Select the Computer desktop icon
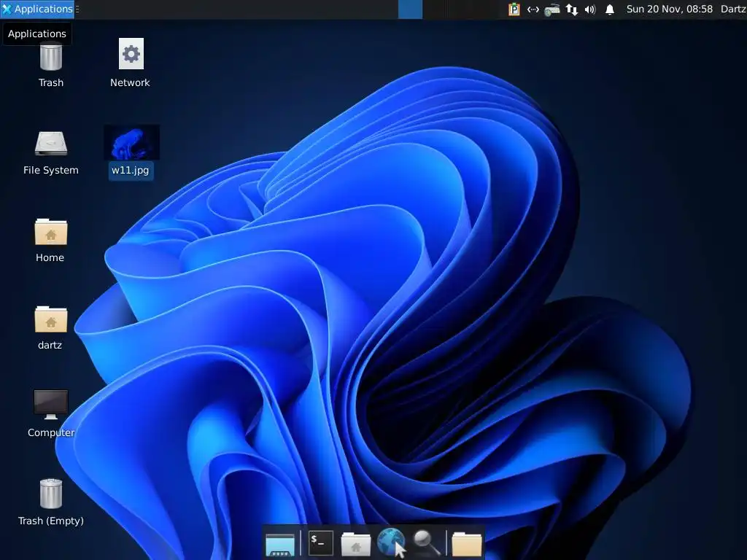 51,405
